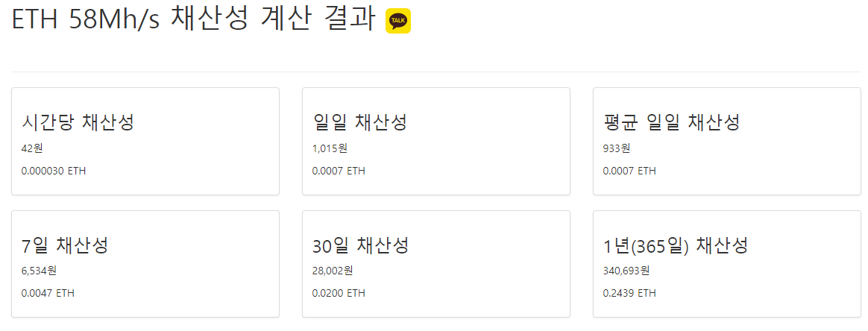868x331 pixels.
Task: Click the 28,002원 monthly profit value
Action: (333, 270)
